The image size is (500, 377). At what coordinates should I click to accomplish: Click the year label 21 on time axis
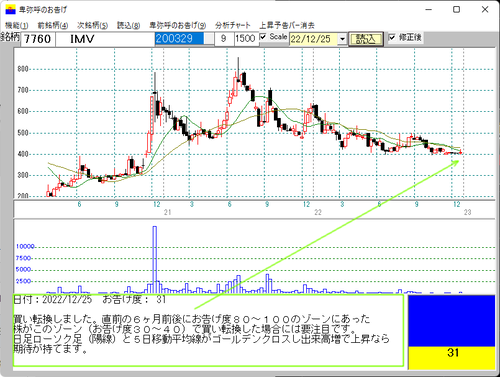click(x=167, y=212)
